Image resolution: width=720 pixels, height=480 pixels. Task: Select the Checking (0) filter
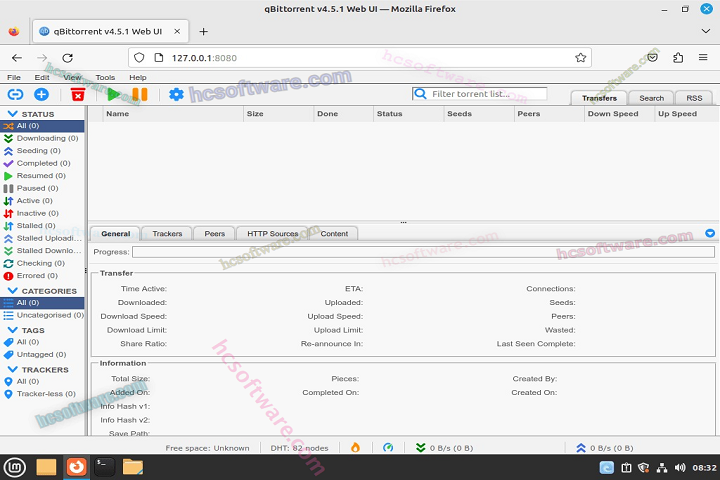click(42, 263)
